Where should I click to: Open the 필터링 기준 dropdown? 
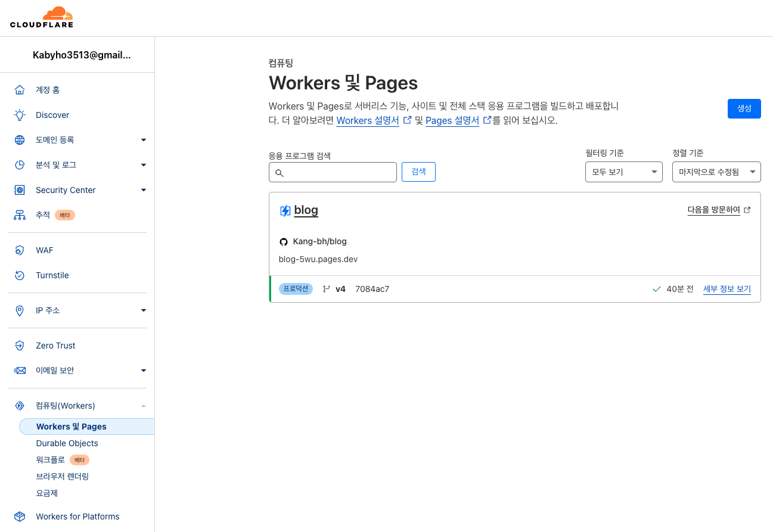tap(623, 172)
